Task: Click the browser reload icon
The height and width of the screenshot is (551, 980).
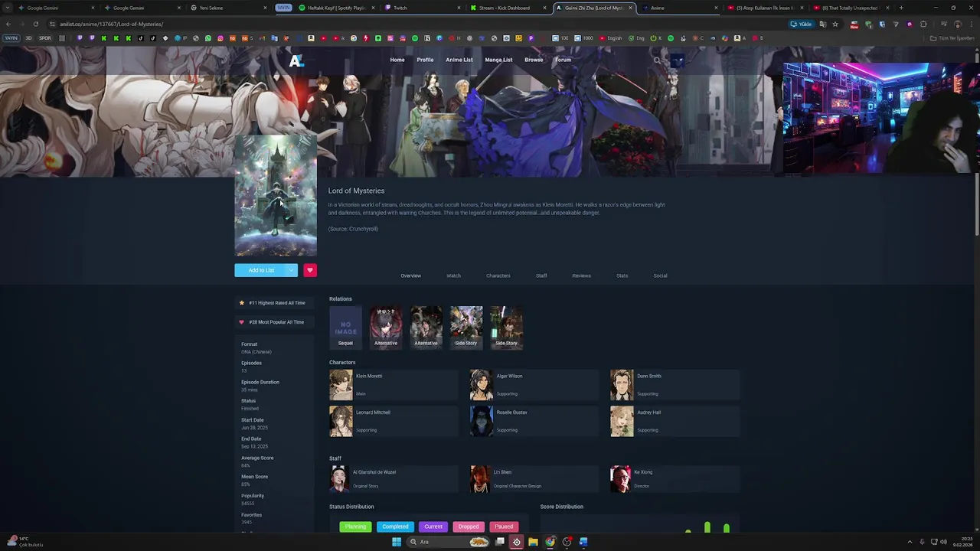Action: point(35,24)
